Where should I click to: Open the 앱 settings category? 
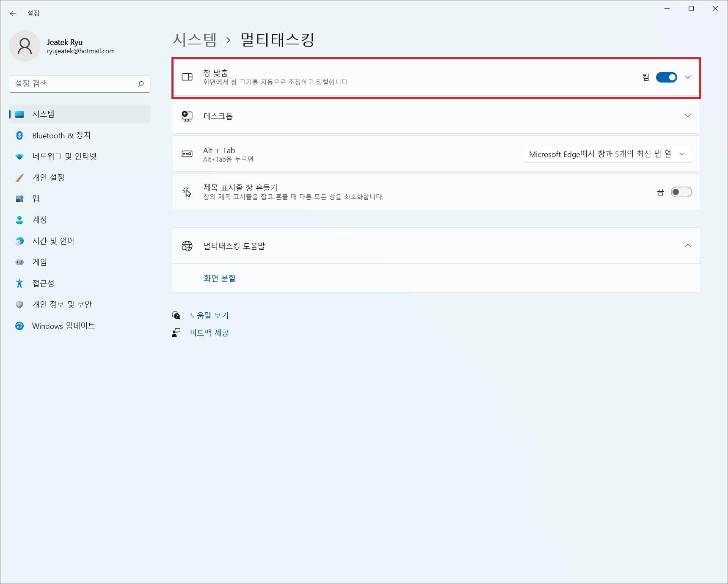click(x=80, y=199)
